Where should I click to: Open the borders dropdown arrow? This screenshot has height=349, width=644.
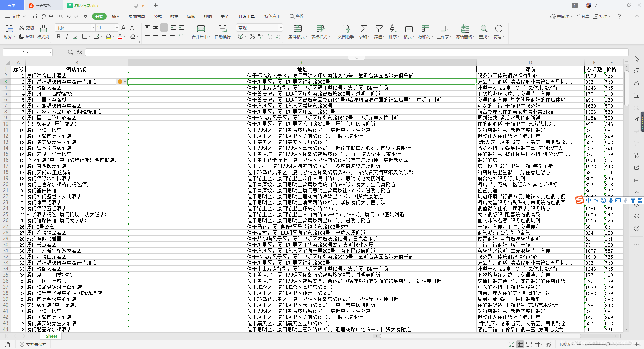pos(90,36)
